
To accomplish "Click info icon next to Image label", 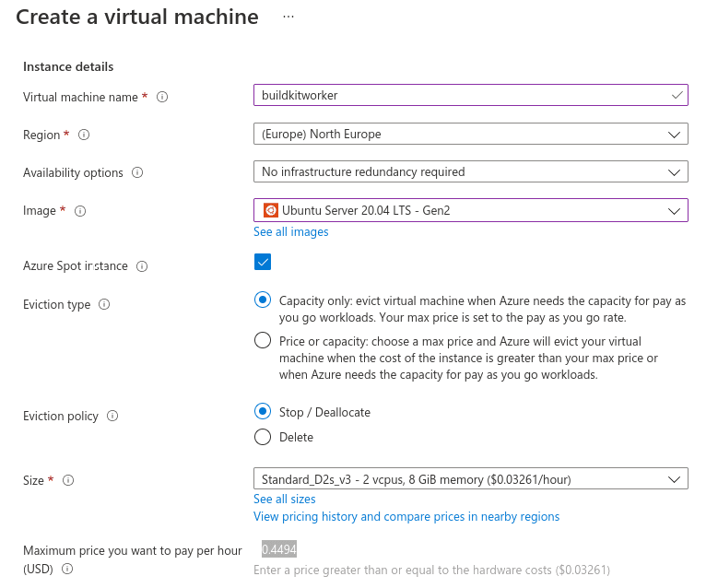I will pyautogui.click(x=80, y=211).
